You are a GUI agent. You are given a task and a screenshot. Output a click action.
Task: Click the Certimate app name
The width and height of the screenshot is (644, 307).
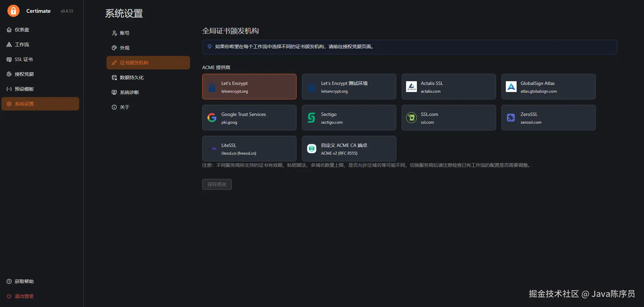pos(38,11)
